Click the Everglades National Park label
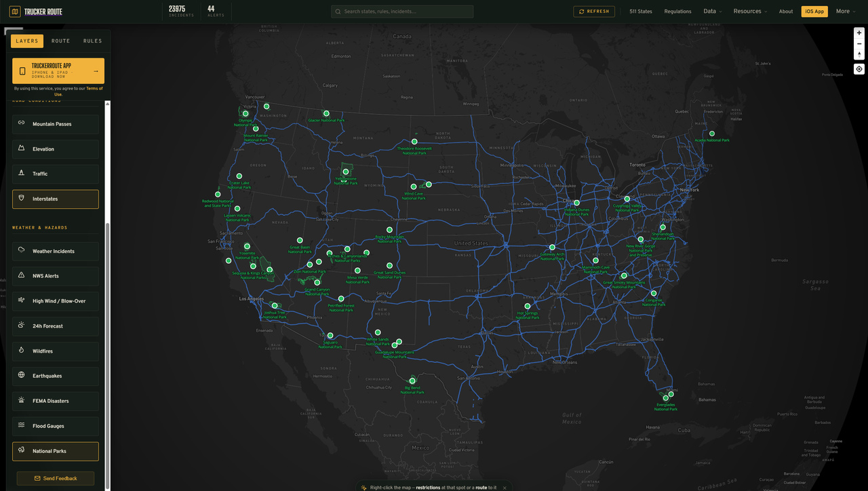Viewport: 868px width, 491px height. coord(666,407)
